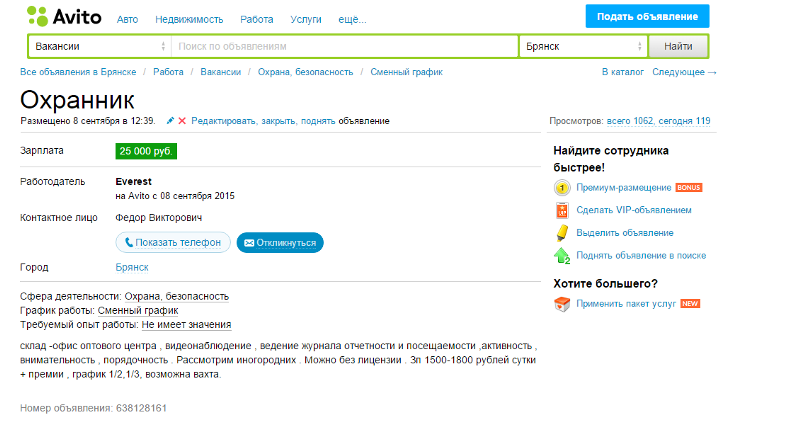Click the green up-arrow raise icon
Image resolution: width=800 pixels, height=423 pixels.
(561, 256)
